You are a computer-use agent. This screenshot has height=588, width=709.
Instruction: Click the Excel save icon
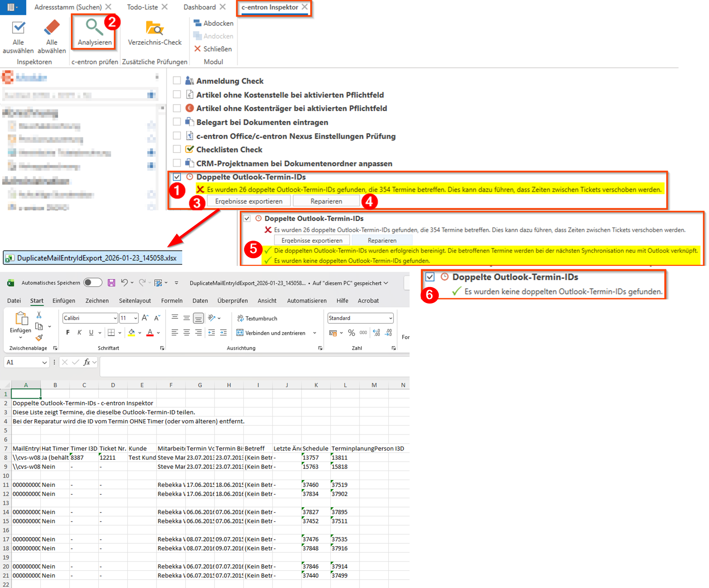tap(112, 283)
